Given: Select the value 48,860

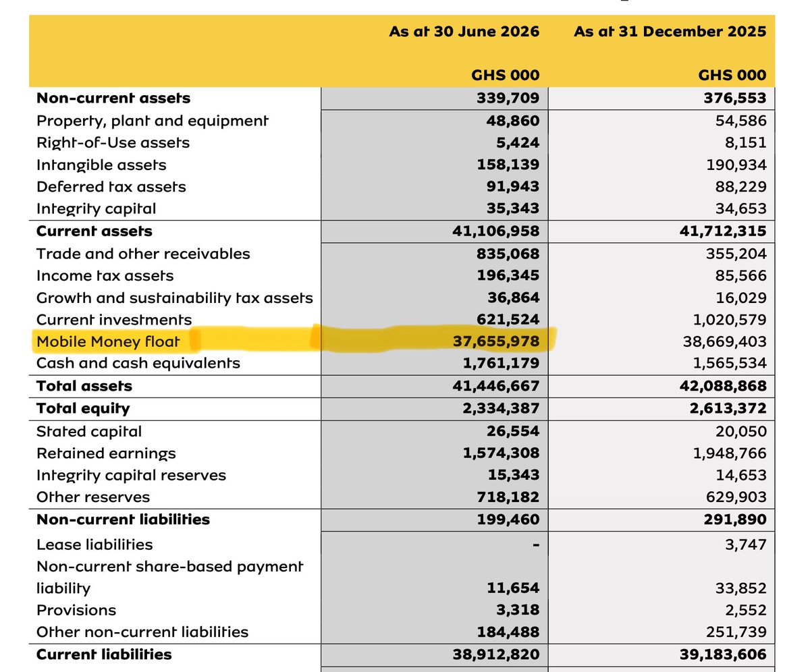Looking at the screenshot, I should coord(514,121).
